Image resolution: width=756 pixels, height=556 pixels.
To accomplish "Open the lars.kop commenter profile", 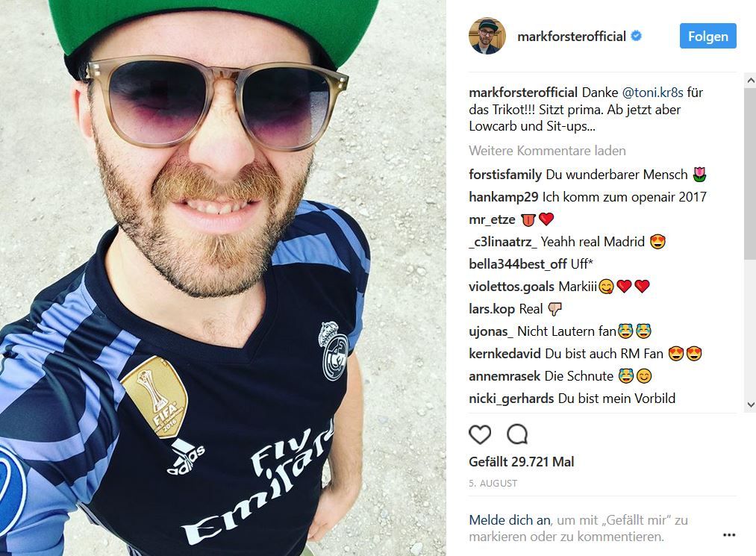I will 492,309.
